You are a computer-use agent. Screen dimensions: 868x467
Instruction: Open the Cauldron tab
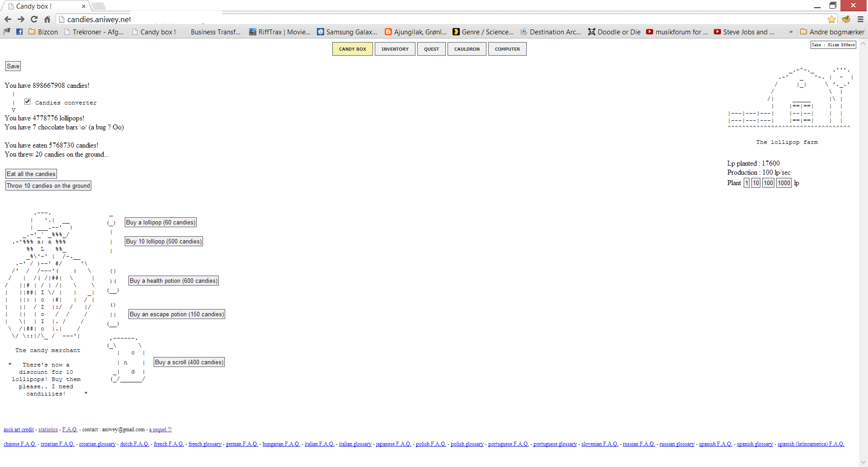point(467,49)
